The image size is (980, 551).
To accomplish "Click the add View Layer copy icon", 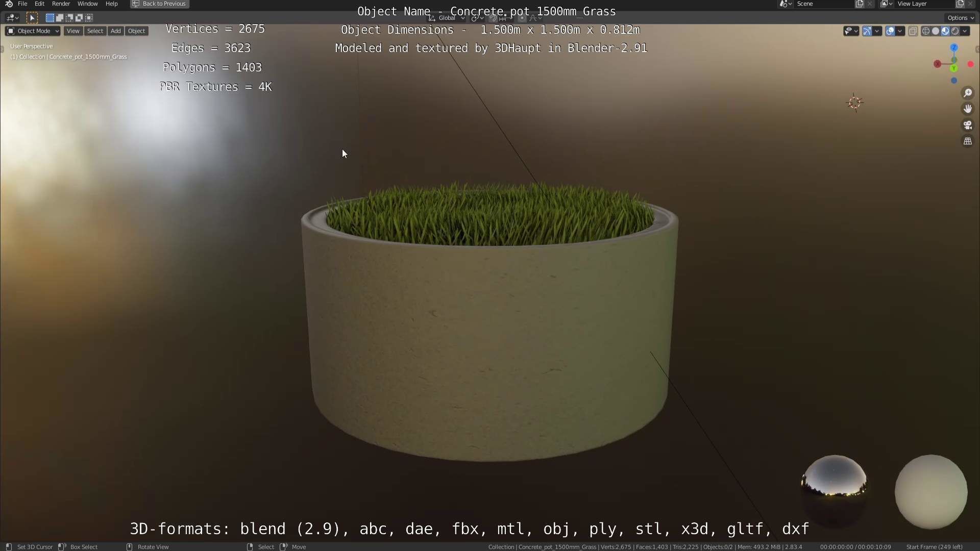I will click(960, 4).
